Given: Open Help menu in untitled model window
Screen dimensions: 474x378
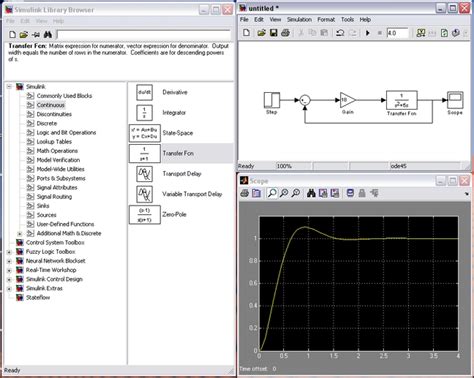Looking at the screenshot, I should click(x=365, y=20).
